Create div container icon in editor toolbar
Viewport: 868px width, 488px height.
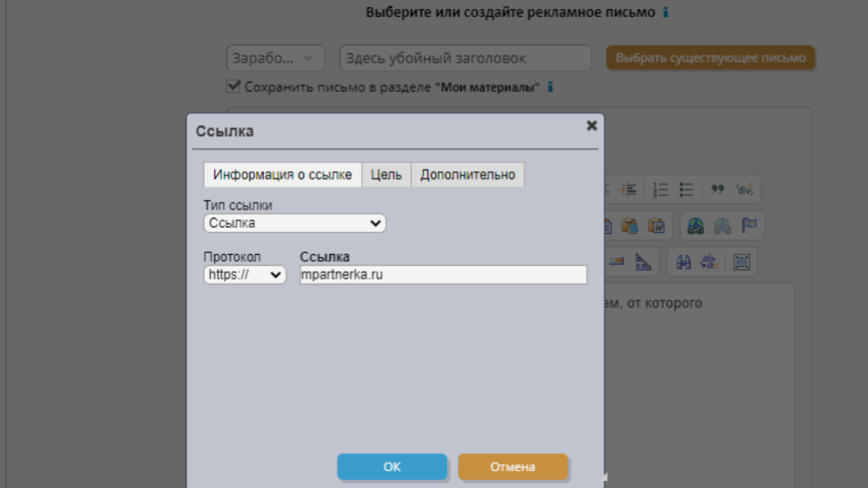[x=744, y=190]
